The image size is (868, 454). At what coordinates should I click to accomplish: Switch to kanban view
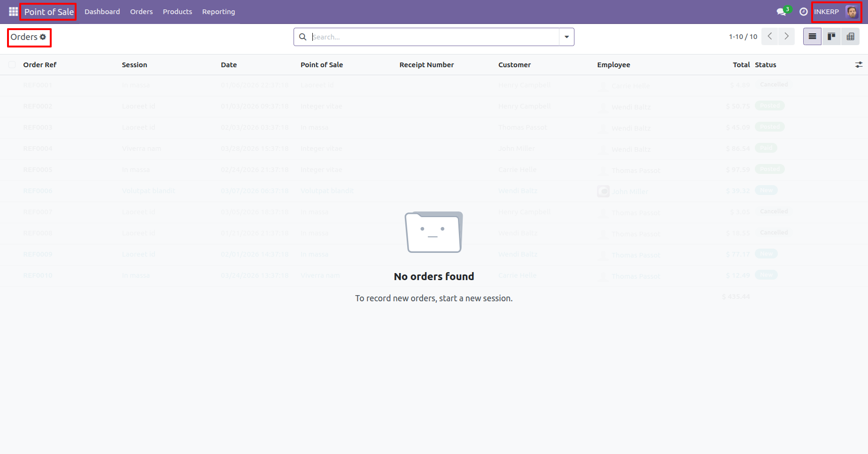tap(831, 36)
